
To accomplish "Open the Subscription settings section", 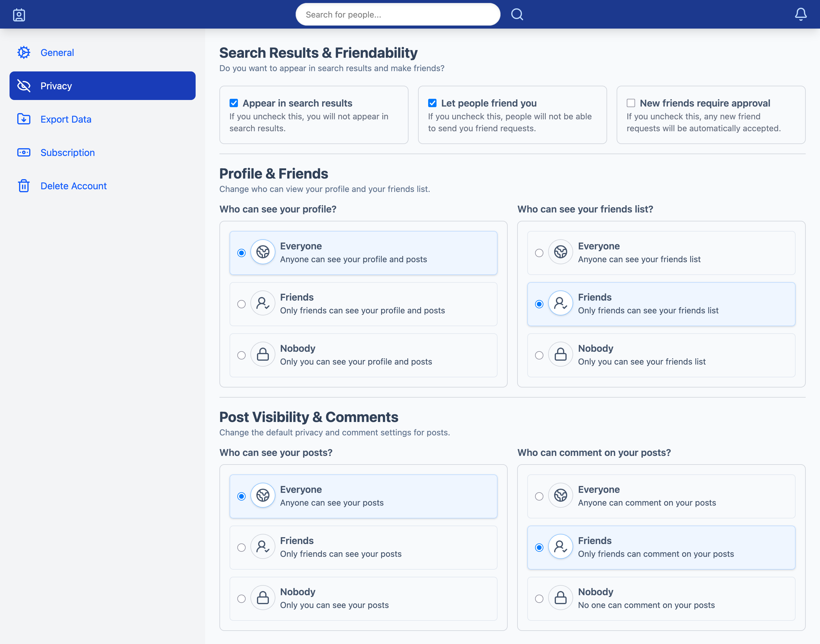I will 68,152.
